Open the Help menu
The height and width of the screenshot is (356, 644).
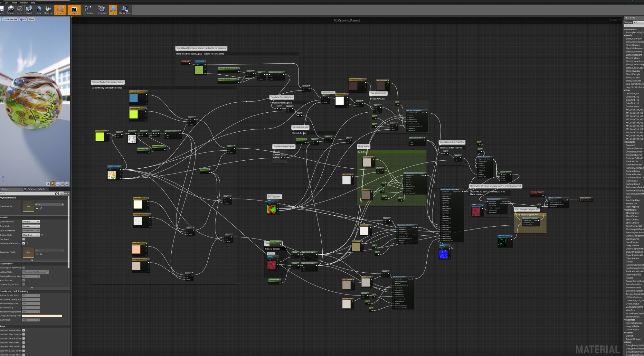(33, 3)
